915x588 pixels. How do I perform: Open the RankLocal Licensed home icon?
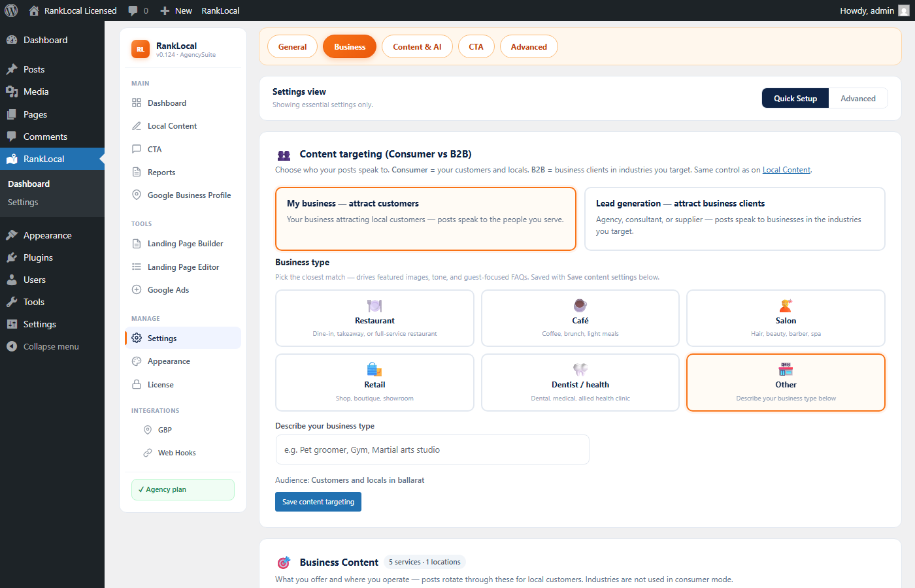[34, 10]
